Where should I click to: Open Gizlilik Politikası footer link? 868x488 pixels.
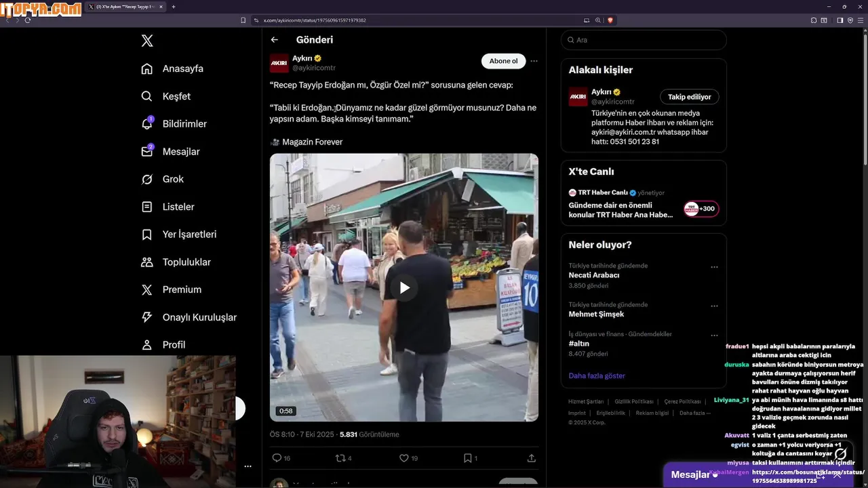634,402
